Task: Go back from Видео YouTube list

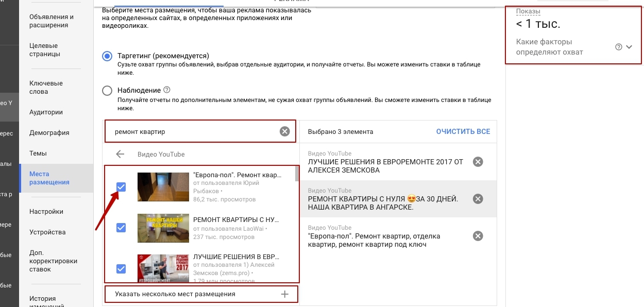Action: point(121,154)
